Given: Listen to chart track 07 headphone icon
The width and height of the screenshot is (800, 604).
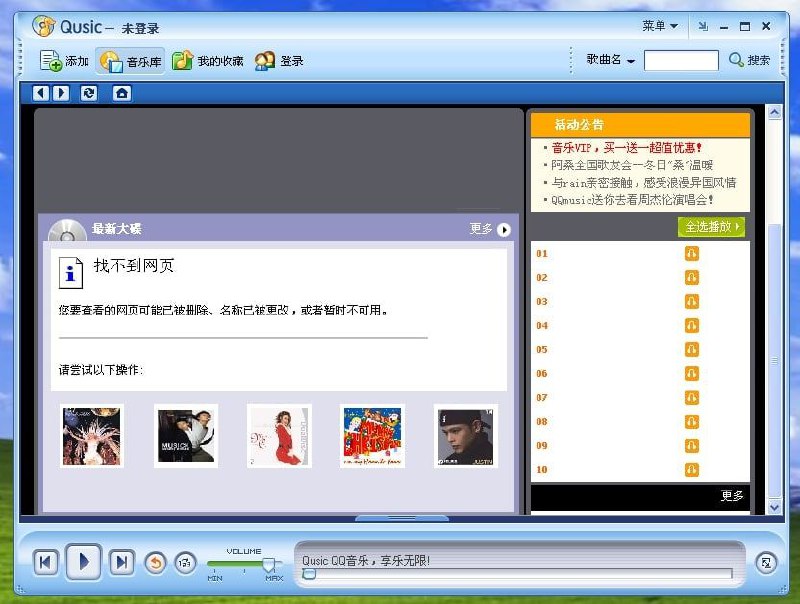Looking at the screenshot, I should [691, 397].
